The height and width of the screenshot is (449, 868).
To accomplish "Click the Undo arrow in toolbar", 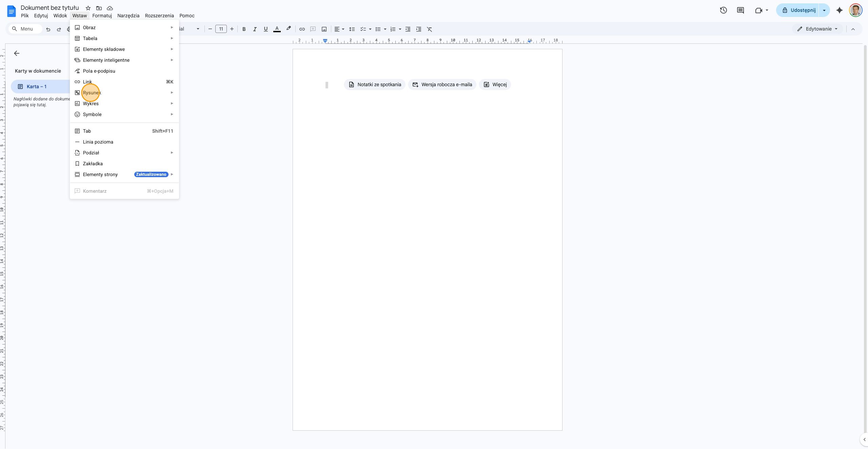I will (48, 29).
